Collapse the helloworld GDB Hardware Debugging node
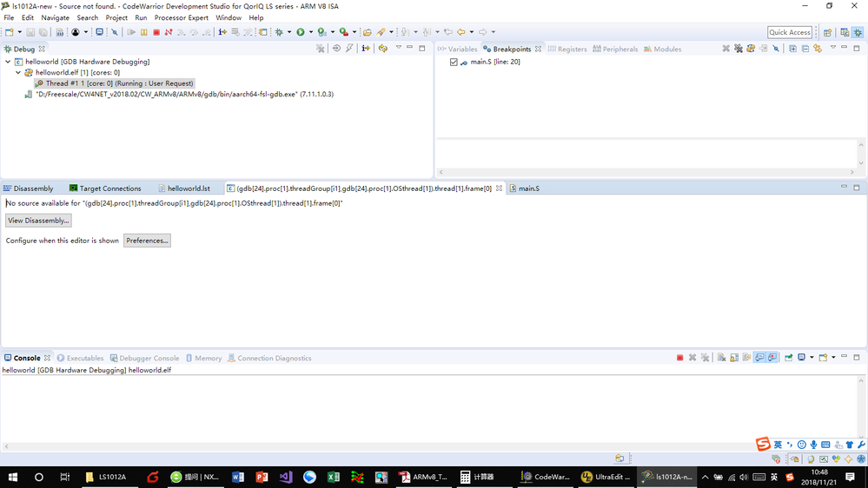This screenshot has height=488, width=868. coord(8,62)
